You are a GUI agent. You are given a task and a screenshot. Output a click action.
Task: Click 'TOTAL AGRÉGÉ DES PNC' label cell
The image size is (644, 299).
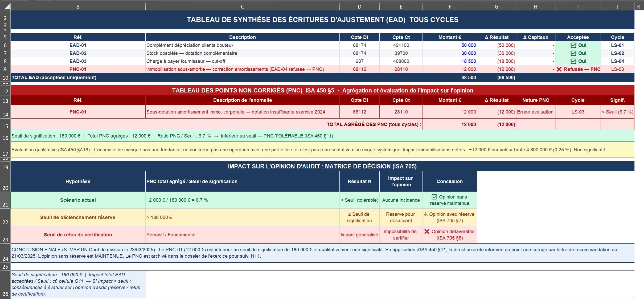click(216, 124)
